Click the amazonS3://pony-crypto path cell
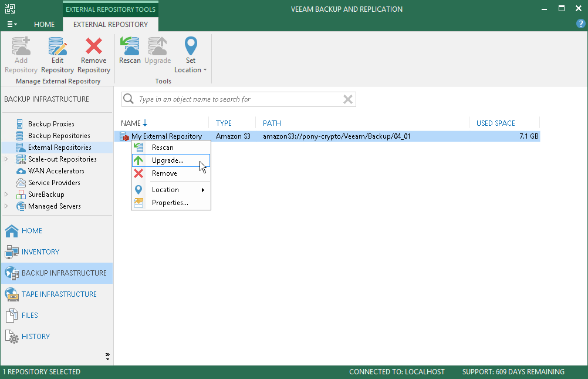 click(x=336, y=136)
